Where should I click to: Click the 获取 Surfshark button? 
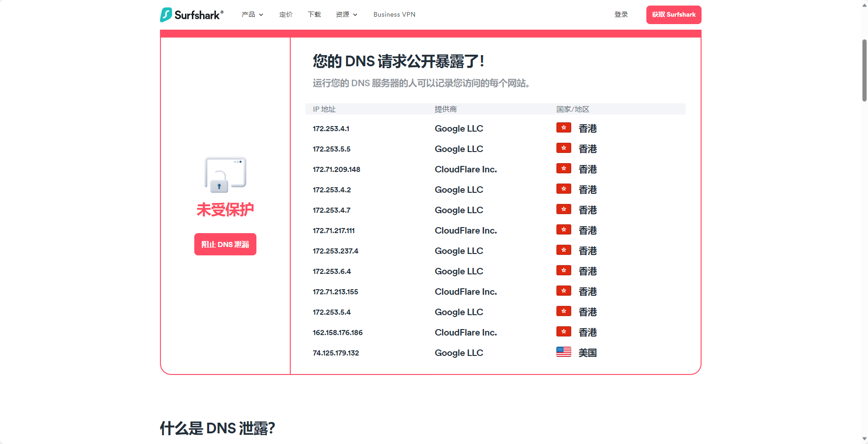pyautogui.click(x=674, y=15)
